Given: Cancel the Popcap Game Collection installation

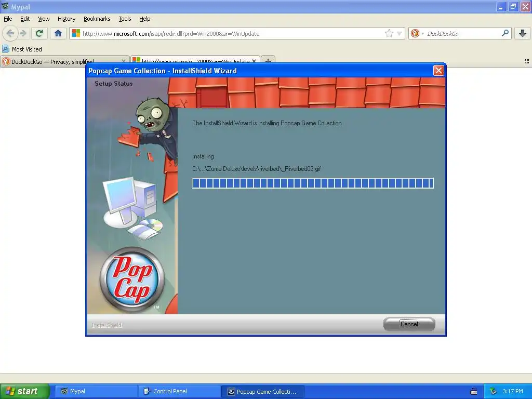Looking at the screenshot, I should 409,324.
